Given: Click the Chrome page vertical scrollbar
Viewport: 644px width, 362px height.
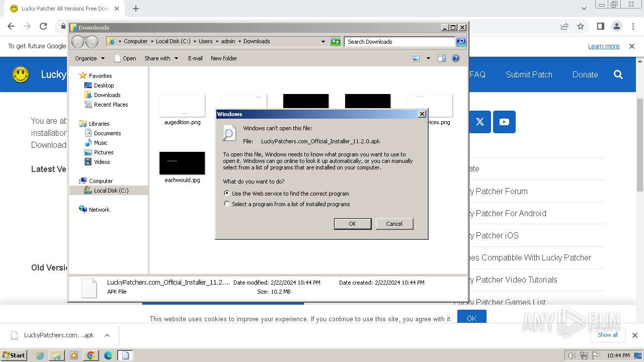Looking at the screenshot, I should click(x=639, y=145).
